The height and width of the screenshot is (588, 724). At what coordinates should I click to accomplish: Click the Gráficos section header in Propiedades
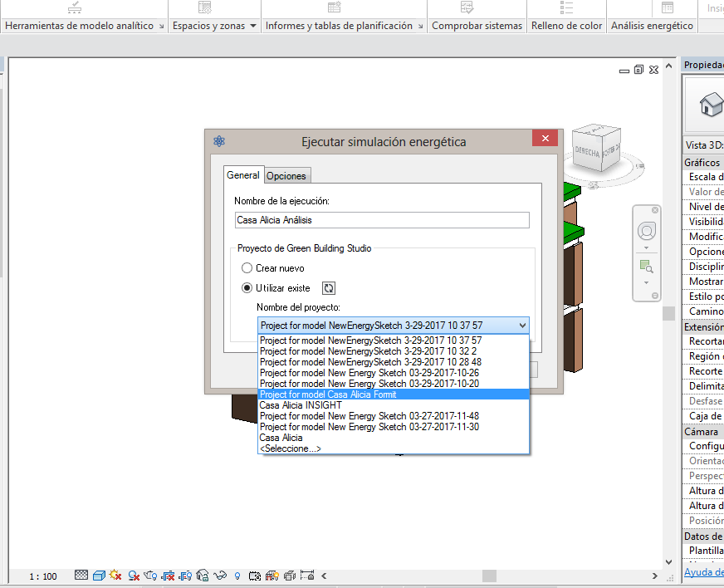click(x=703, y=163)
